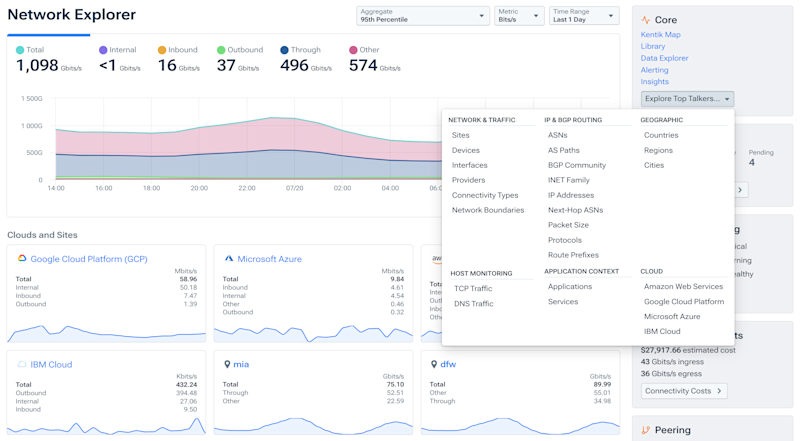Choose Connectivity Types in the menu
800x441 pixels.
[x=485, y=195]
